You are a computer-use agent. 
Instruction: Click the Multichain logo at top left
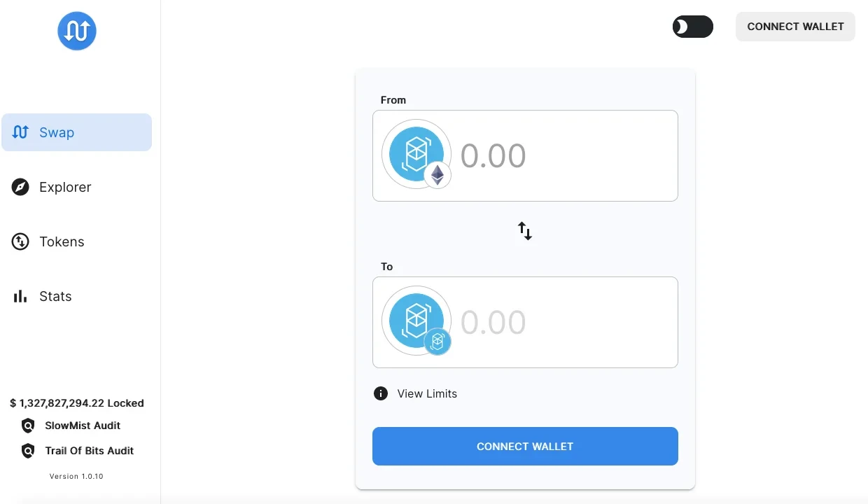click(x=77, y=31)
